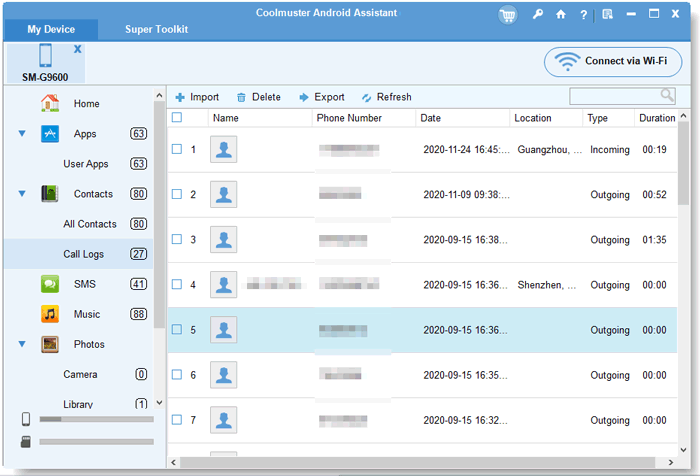Select Call Logs in sidebar

(79, 254)
